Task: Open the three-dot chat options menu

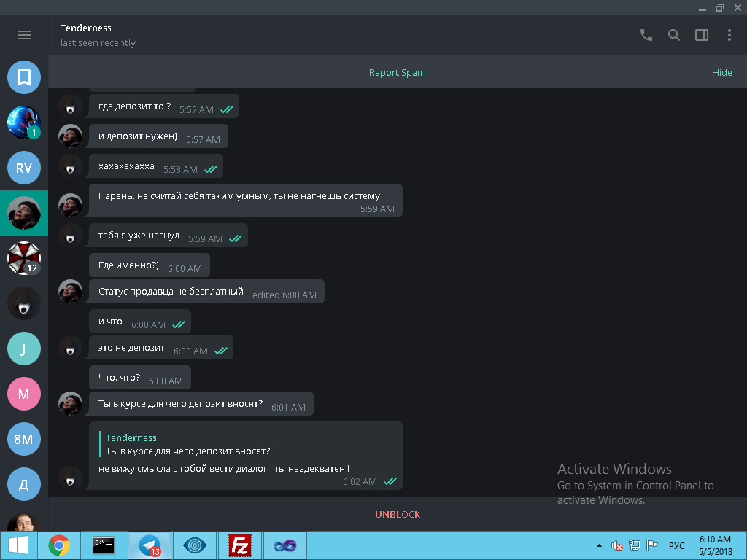Action: [729, 35]
